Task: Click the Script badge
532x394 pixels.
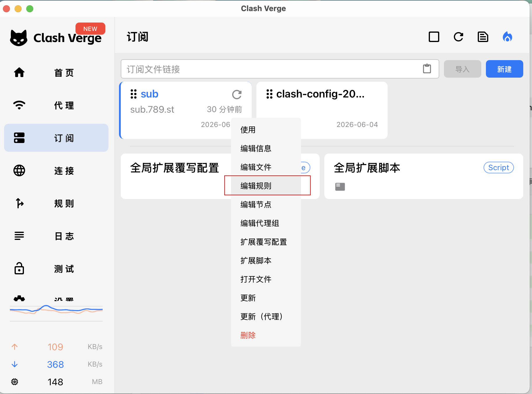Action: point(498,168)
